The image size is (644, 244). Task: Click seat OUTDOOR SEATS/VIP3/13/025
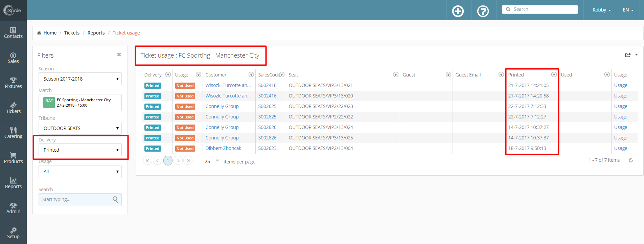tap(321, 138)
